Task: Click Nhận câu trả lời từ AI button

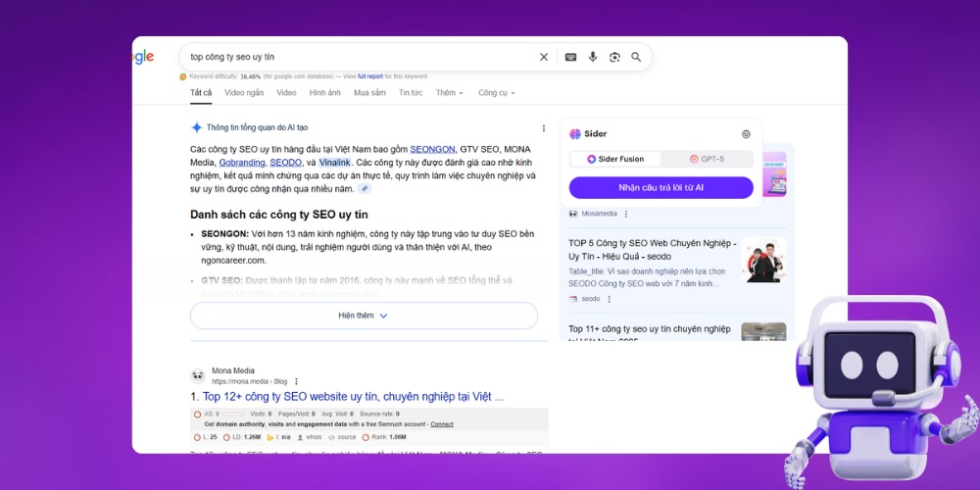Action: coord(661,187)
